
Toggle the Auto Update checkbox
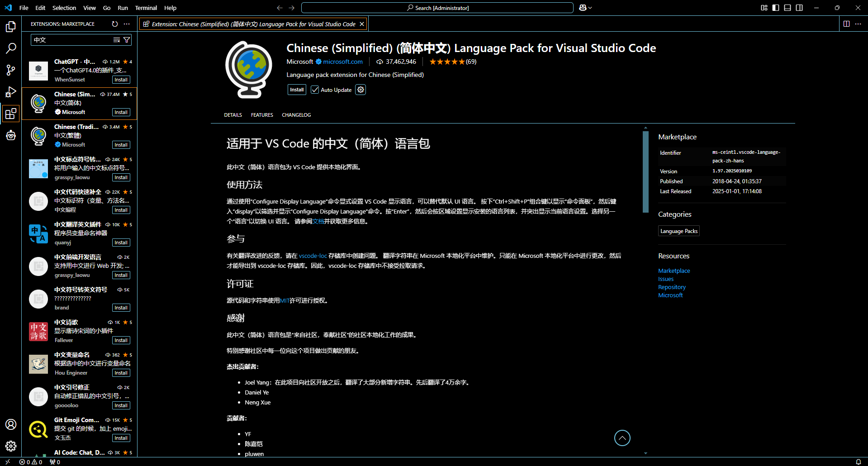pyautogui.click(x=315, y=90)
